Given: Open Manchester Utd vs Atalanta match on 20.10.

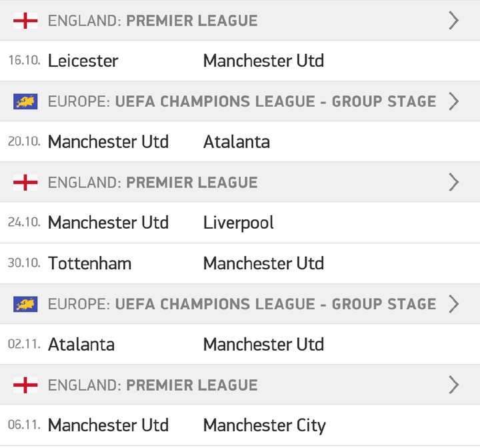Looking at the screenshot, I should 240,141.
